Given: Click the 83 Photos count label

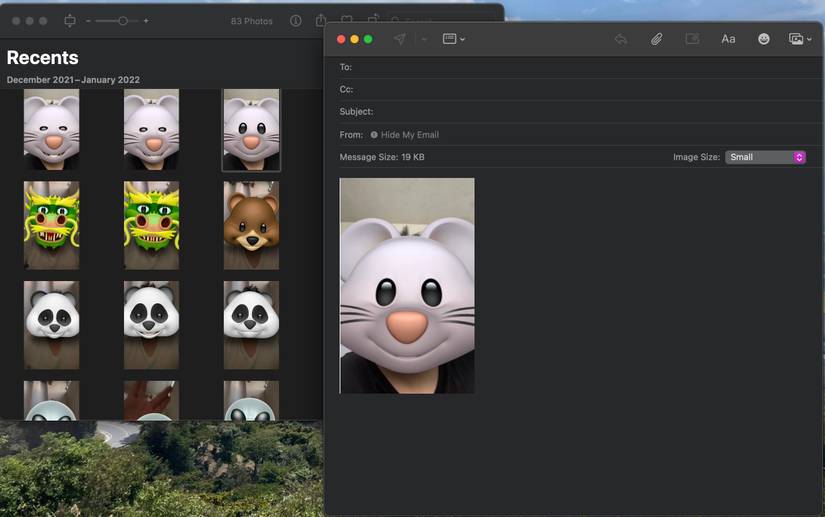Looking at the screenshot, I should tap(251, 21).
